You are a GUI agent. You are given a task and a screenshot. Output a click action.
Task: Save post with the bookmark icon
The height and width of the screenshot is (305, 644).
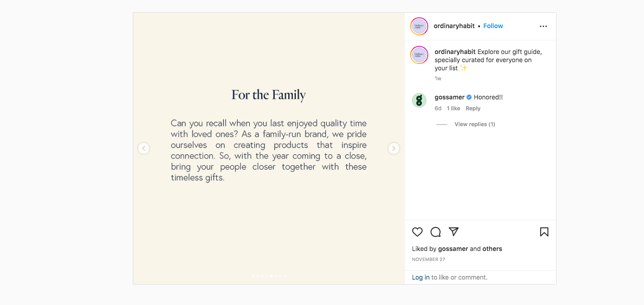click(544, 232)
